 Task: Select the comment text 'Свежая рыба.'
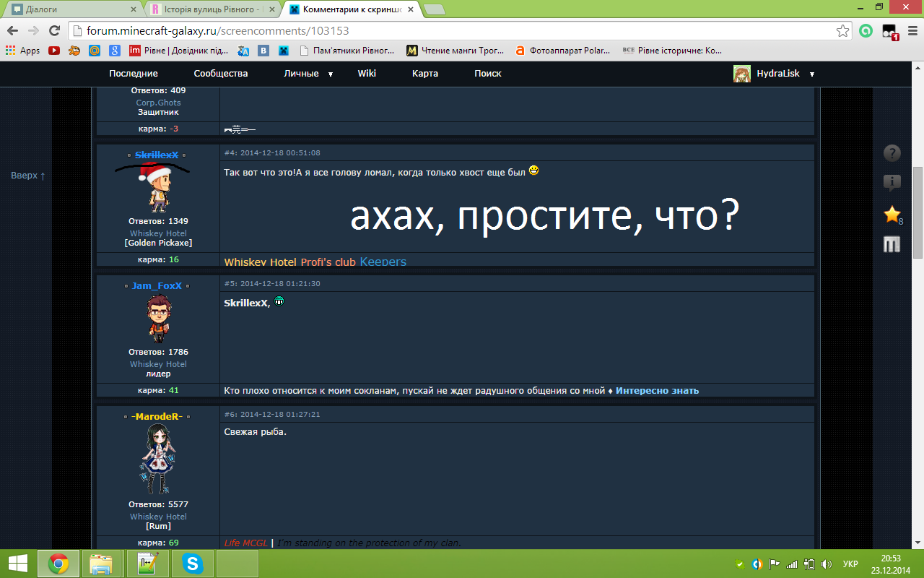click(256, 432)
